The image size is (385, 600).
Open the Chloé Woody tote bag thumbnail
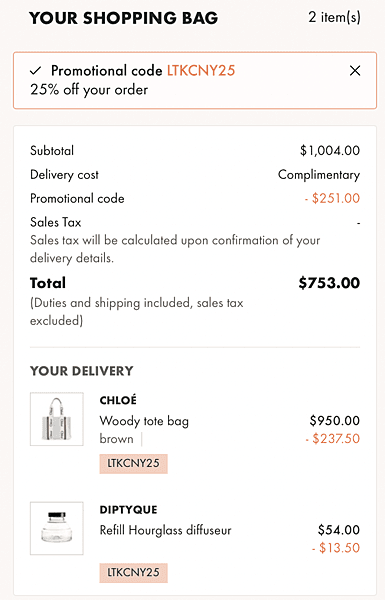[x=57, y=419]
